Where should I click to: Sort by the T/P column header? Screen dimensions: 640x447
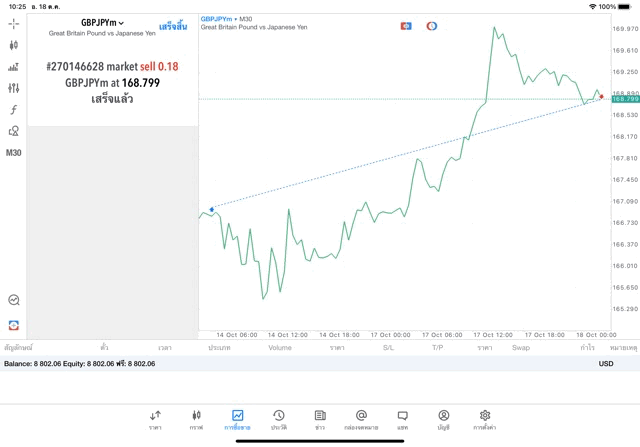point(438,348)
